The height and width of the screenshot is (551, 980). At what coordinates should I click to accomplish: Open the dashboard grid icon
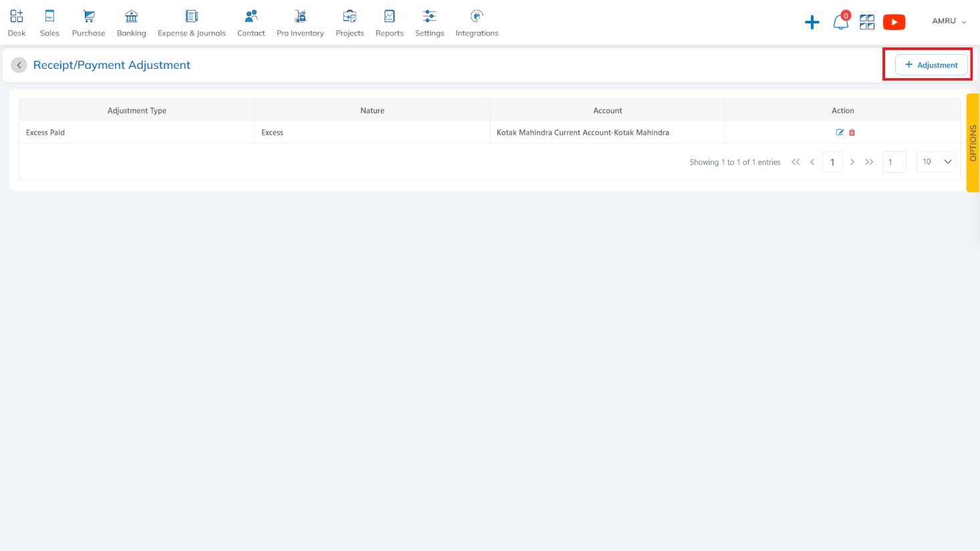click(867, 22)
